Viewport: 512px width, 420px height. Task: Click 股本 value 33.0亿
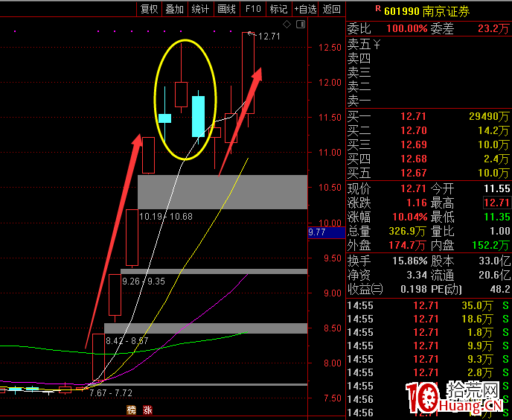coord(494,261)
